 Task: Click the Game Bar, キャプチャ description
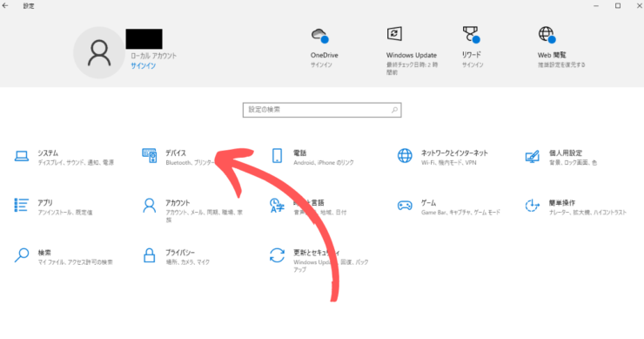coord(460,213)
